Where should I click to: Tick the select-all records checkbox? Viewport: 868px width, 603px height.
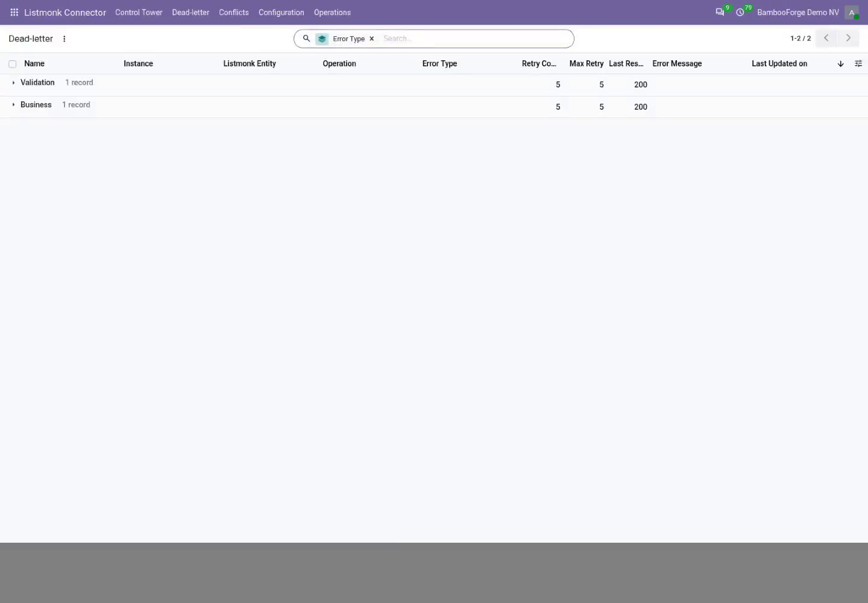coord(12,64)
